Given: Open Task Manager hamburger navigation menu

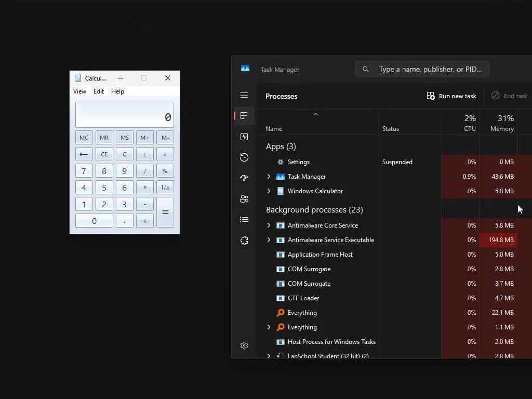Looking at the screenshot, I should click(244, 96).
